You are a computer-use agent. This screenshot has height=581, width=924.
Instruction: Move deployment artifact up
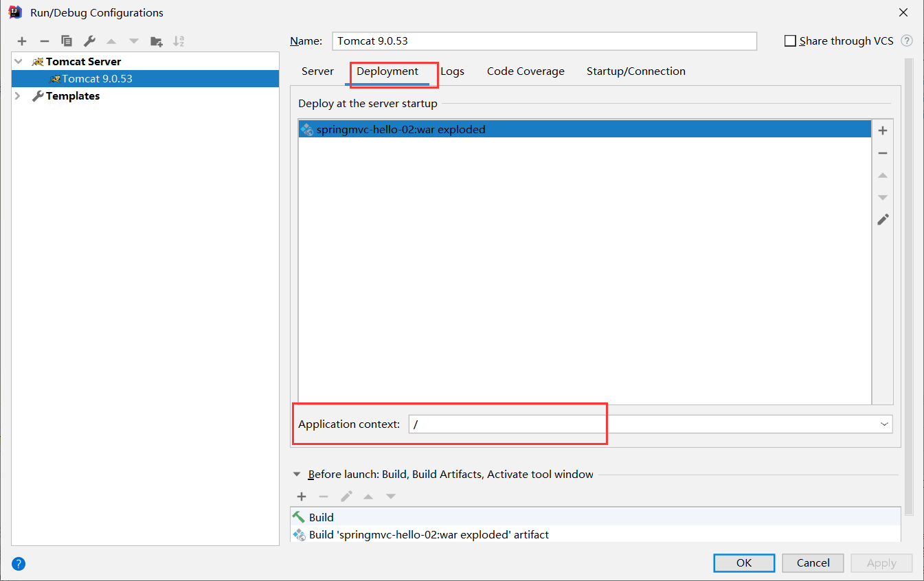tap(883, 175)
